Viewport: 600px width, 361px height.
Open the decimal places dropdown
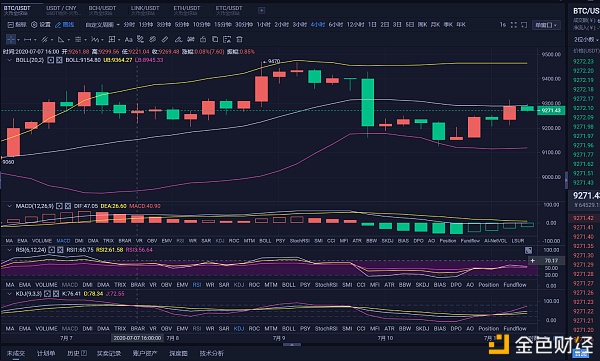tap(585, 39)
